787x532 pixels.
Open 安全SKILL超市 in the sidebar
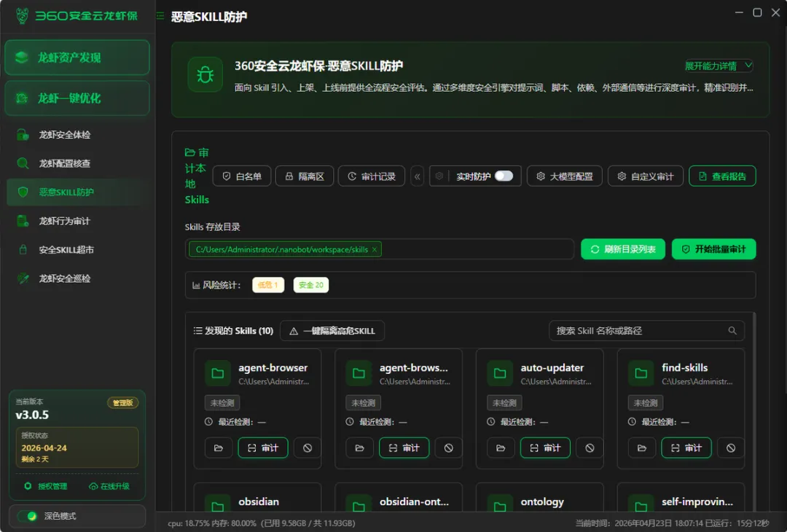(x=77, y=249)
